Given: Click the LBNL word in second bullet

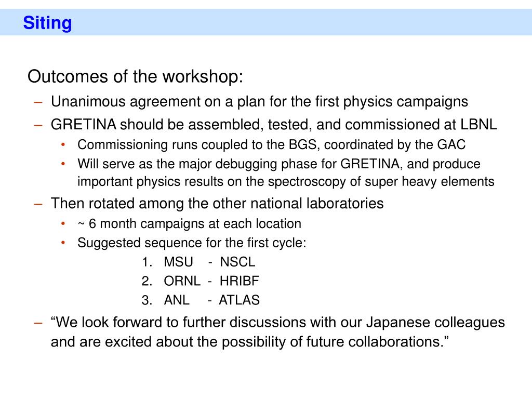Looking at the screenshot, I should click(x=478, y=125).
